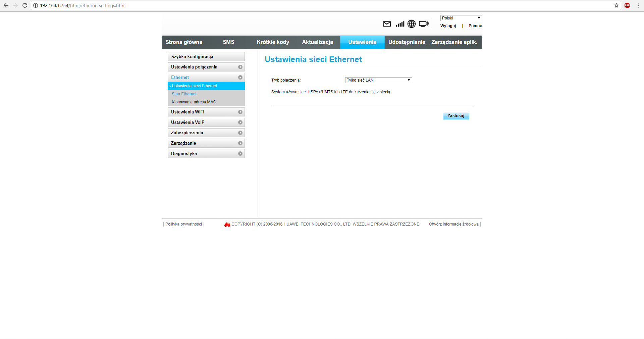Open Pomoc help link

[x=475, y=26]
